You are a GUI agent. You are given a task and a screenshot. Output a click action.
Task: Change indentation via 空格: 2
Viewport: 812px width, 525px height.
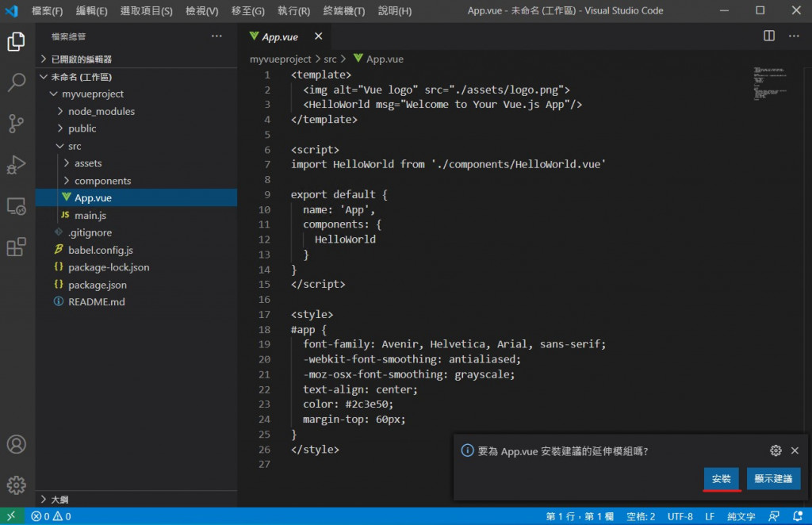(x=641, y=516)
